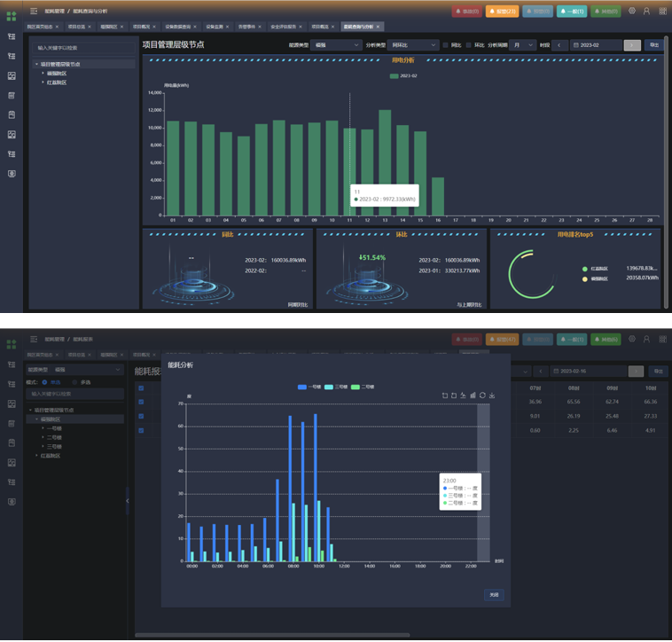The width and height of the screenshot is (672, 642).
Task: Click calendar icon in the 2023-02 date field
Action: [x=576, y=45]
